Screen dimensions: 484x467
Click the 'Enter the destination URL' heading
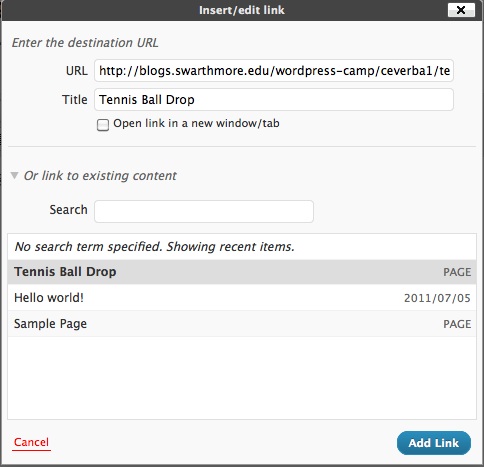coord(85,43)
